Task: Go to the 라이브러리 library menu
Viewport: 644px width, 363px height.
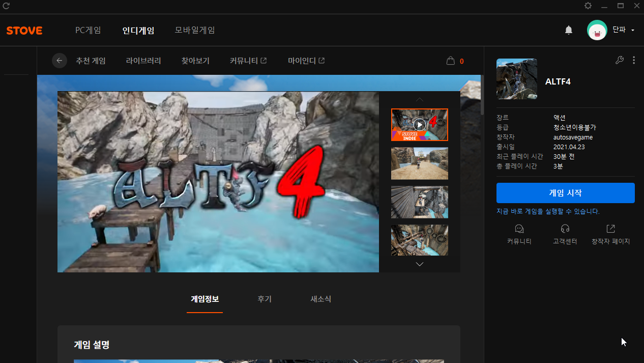Action: [x=143, y=61]
